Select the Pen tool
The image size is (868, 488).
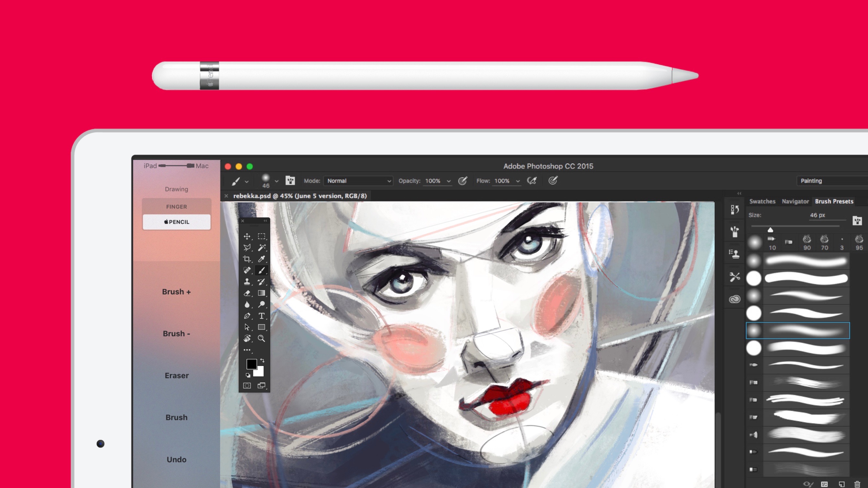[x=247, y=316]
